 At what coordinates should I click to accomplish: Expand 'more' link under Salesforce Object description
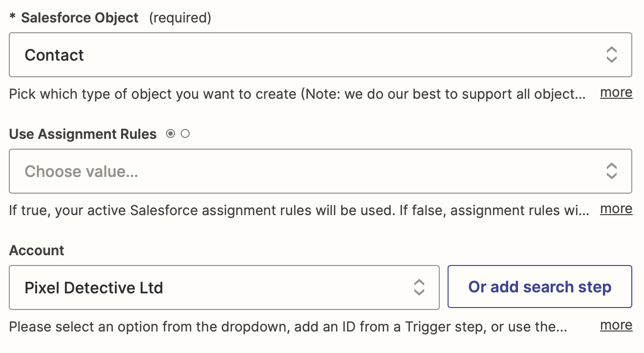tap(616, 92)
